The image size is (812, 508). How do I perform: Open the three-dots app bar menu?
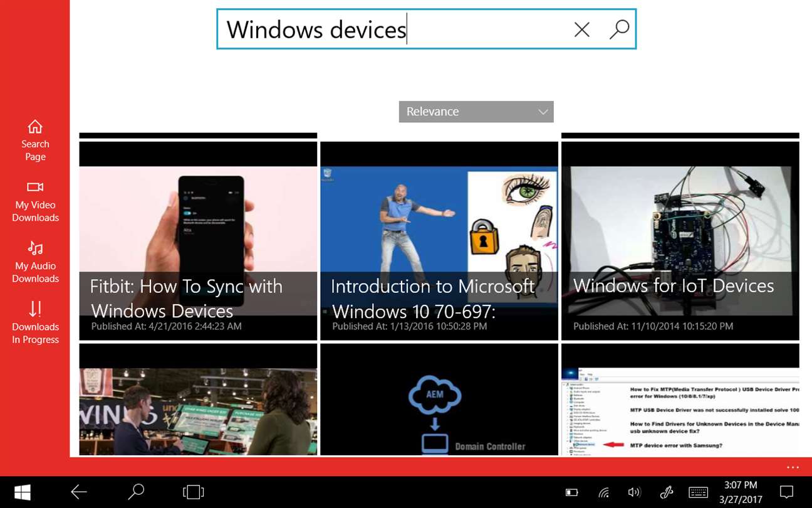[793, 467]
